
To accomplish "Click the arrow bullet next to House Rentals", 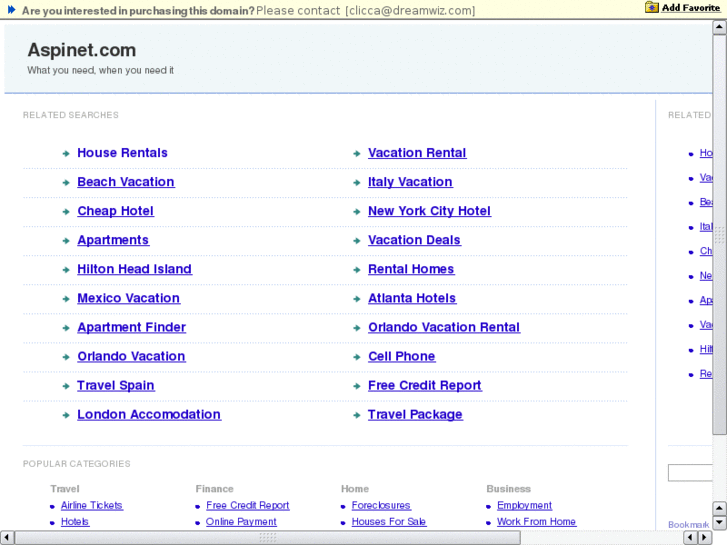I will [66, 154].
